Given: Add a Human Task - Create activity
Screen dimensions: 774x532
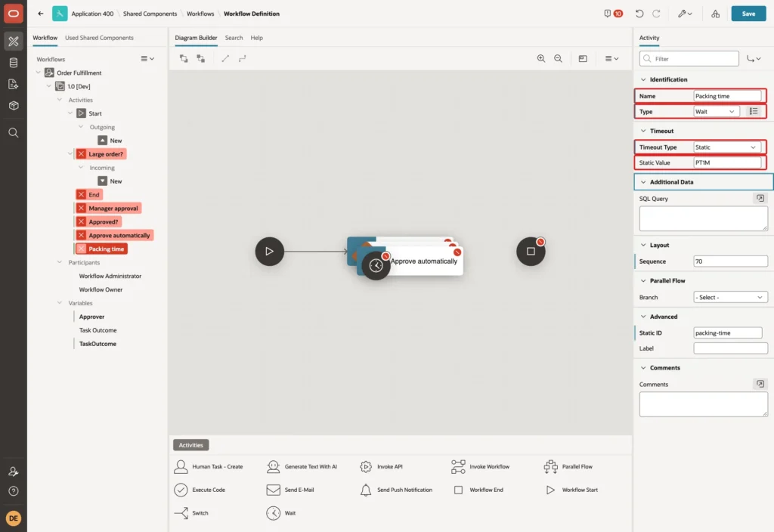Looking at the screenshot, I should tap(209, 466).
